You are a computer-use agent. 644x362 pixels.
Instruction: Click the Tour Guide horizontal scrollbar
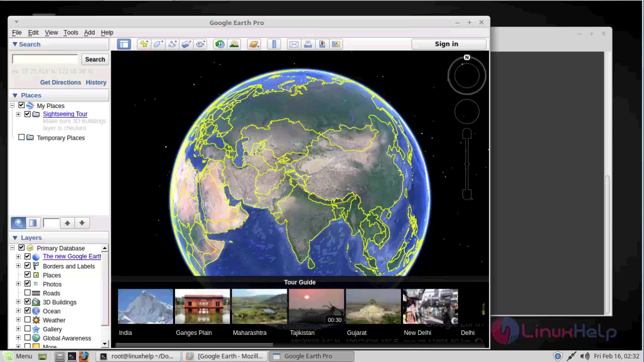(194, 345)
